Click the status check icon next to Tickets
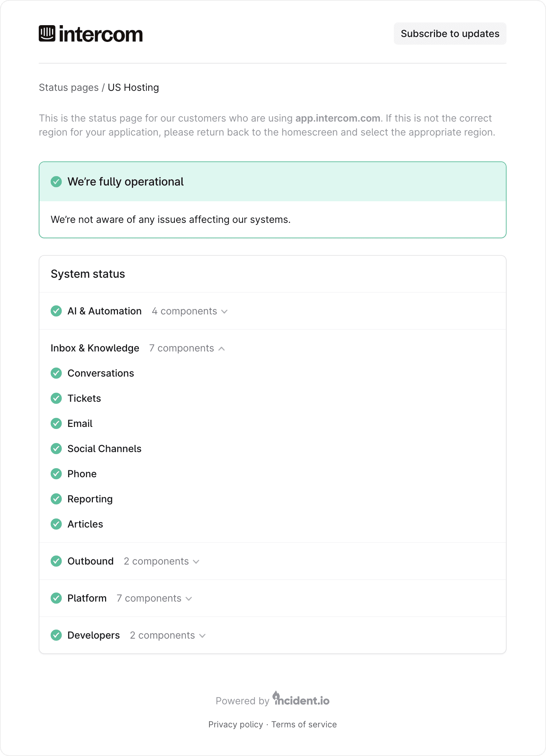The width and height of the screenshot is (546, 756). point(56,398)
